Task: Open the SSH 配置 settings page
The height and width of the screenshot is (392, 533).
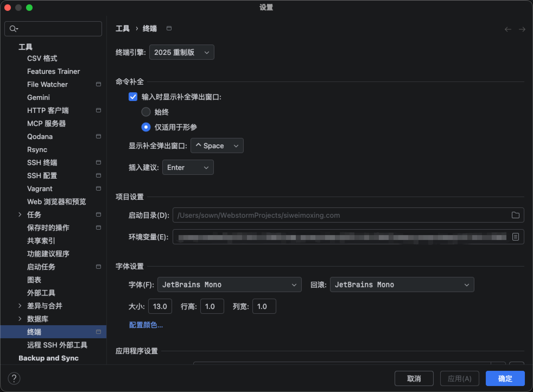Action: [42, 176]
